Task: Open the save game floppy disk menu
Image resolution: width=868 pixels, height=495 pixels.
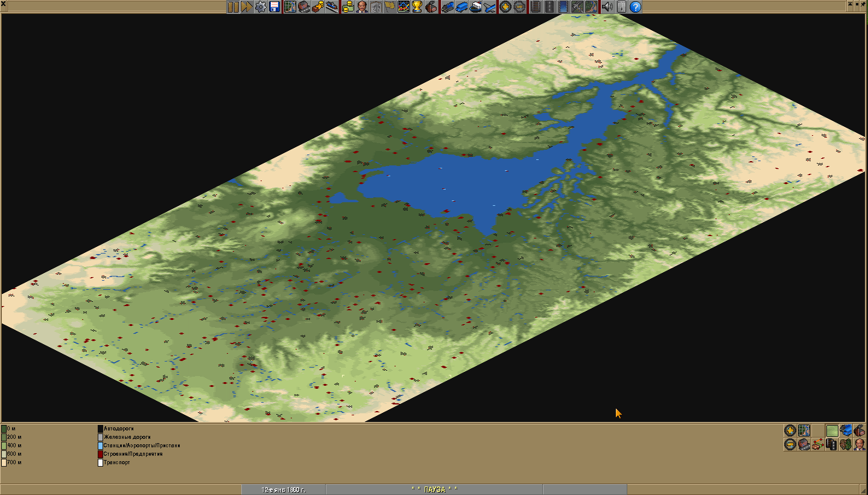Action: pos(274,7)
